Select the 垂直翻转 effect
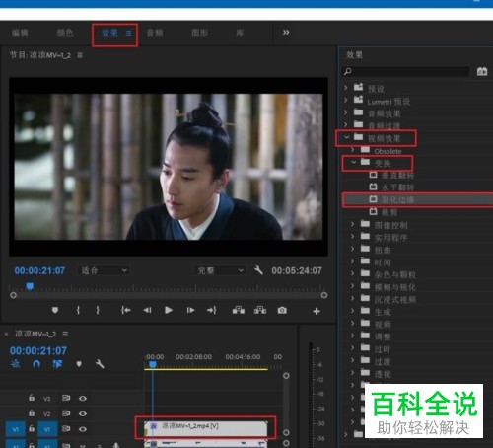 click(397, 176)
